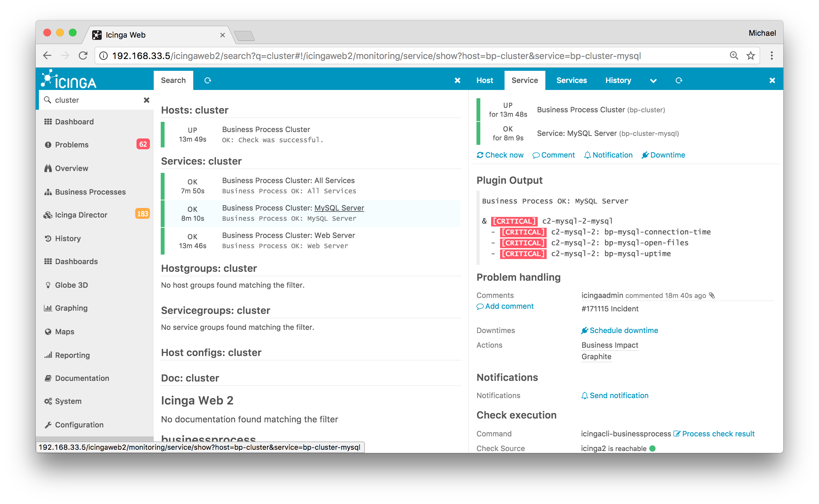Select the Service tab
Screen dimensions: 819x504
click(524, 80)
